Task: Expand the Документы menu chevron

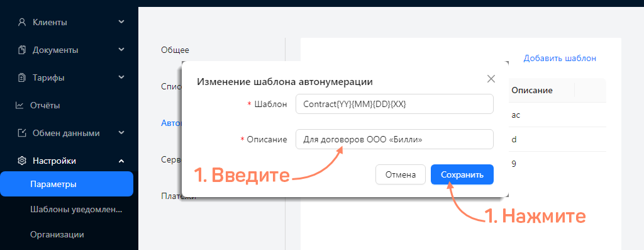Action: (121, 50)
